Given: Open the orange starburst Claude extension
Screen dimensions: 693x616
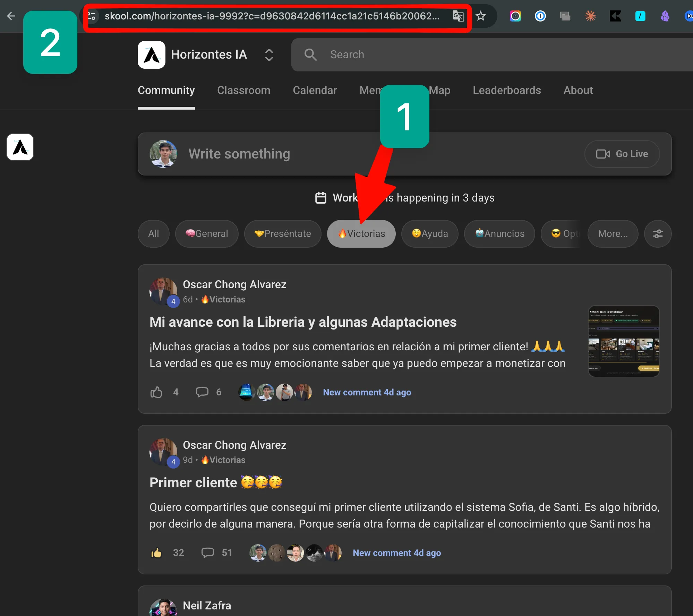Looking at the screenshot, I should click(x=590, y=16).
